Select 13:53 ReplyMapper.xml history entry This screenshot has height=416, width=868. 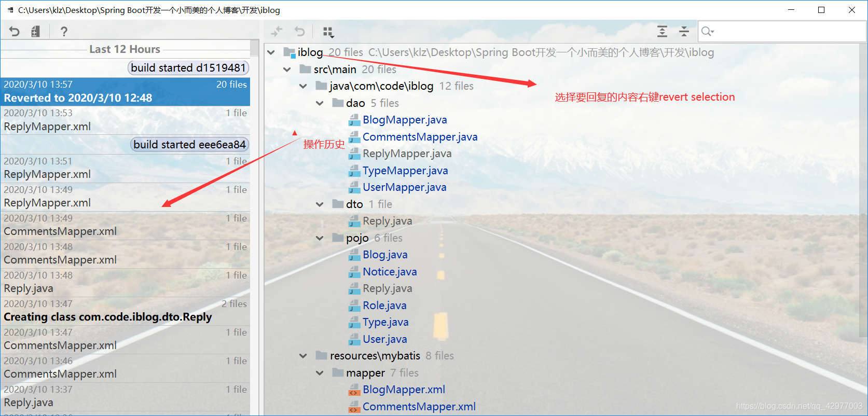pyautogui.click(x=125, y=120)
